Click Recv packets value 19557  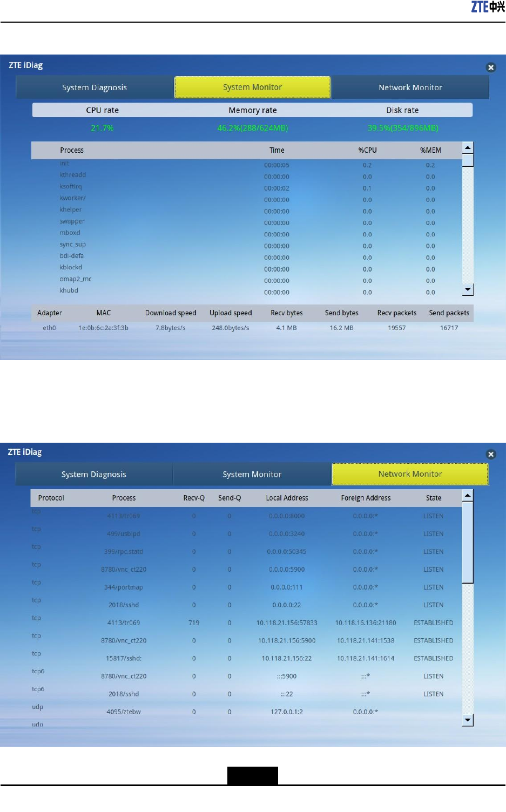click(x=397, y=328)
